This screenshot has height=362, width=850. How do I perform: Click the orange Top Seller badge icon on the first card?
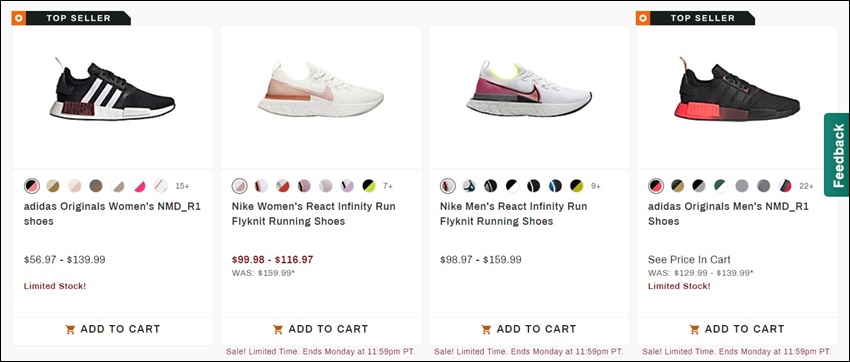click(x=18, y=18)
